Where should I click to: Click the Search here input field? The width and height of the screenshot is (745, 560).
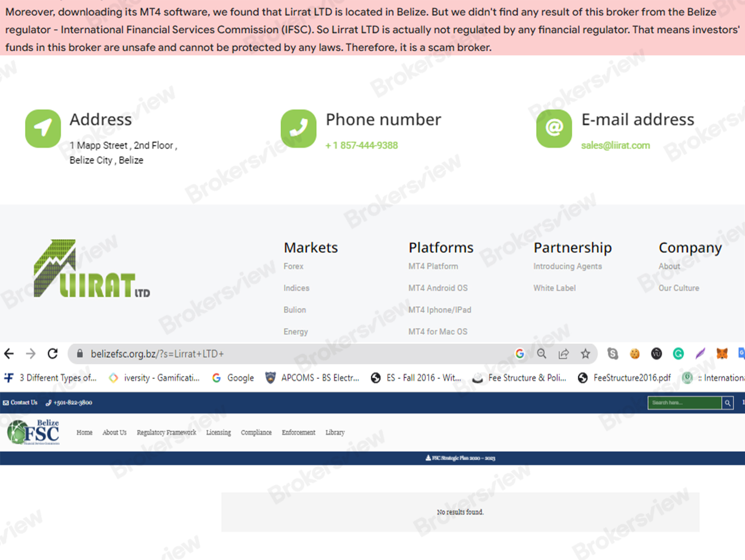point(685,403)
